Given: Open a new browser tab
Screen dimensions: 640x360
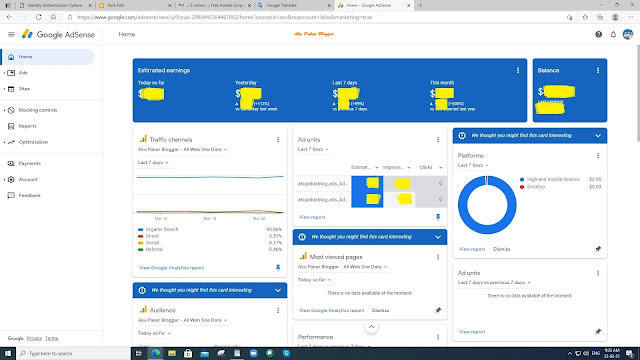Looking at the screenshot, I should point(420,5).
